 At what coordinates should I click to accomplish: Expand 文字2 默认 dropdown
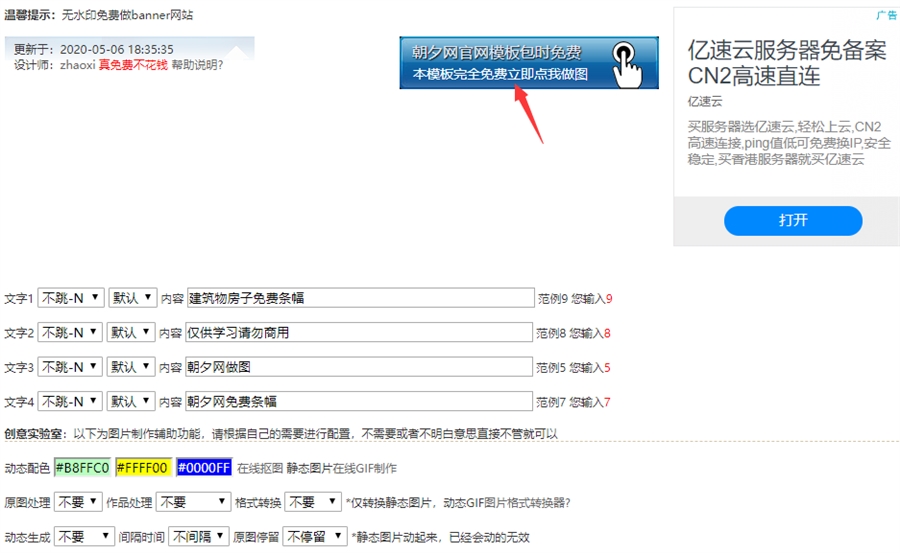click(132, 332)
